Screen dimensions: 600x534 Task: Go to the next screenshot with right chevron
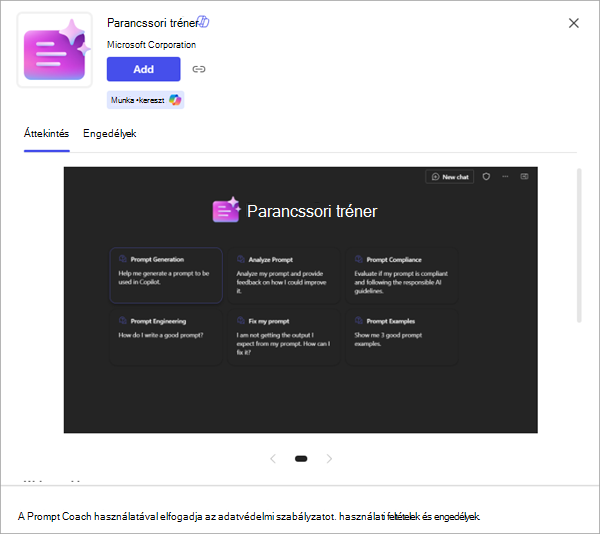pos(329,459)
